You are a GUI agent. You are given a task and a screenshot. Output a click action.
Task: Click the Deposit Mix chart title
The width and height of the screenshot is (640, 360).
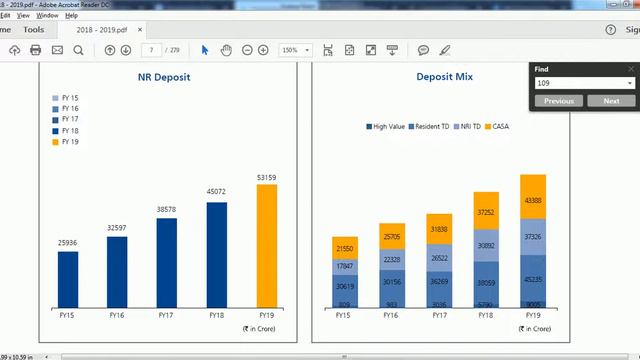click(x=444, y=77)
